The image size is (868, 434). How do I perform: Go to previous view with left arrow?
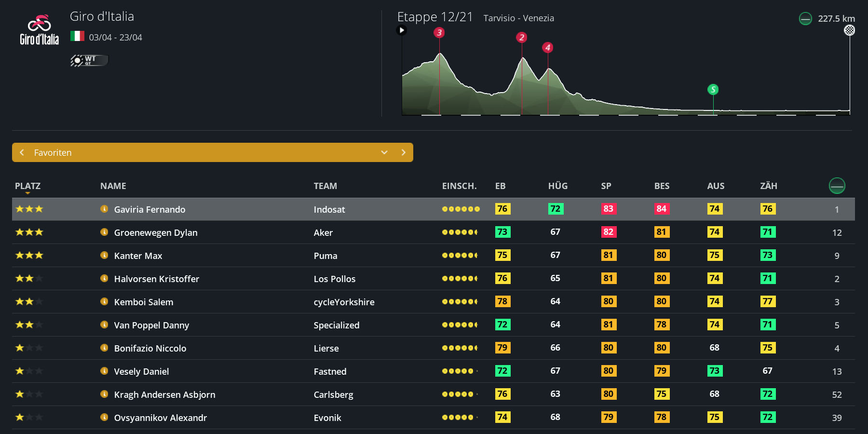coord(22,152)
